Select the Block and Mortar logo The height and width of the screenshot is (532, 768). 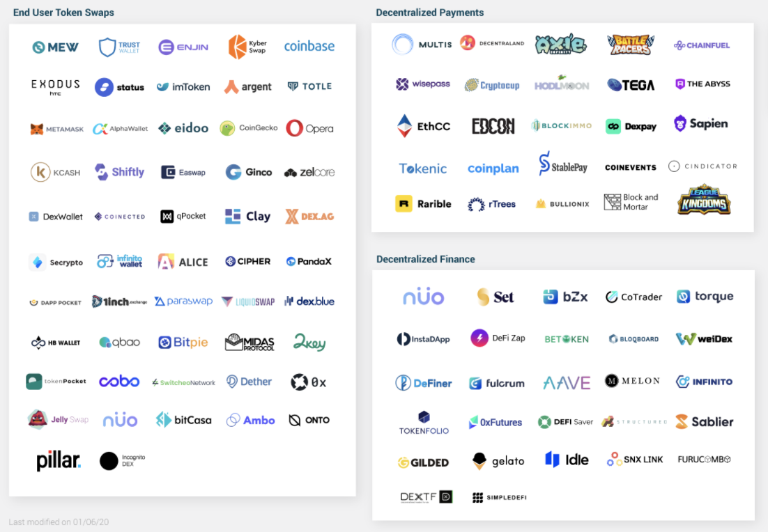tap(631, 202)
